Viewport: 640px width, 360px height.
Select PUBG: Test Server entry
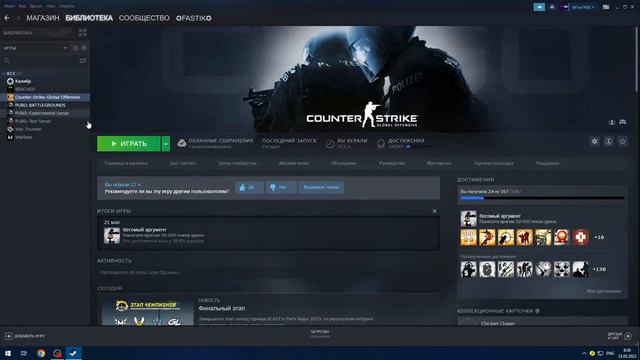[33, 121]
